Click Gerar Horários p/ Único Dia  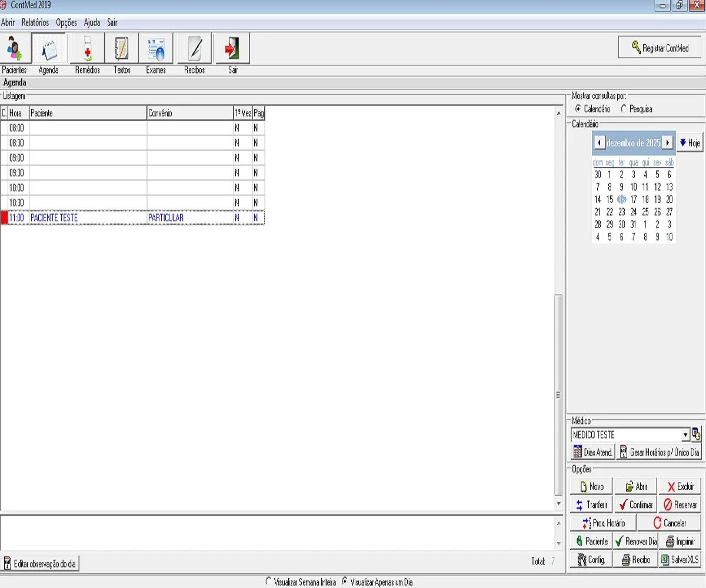(659, 452)
